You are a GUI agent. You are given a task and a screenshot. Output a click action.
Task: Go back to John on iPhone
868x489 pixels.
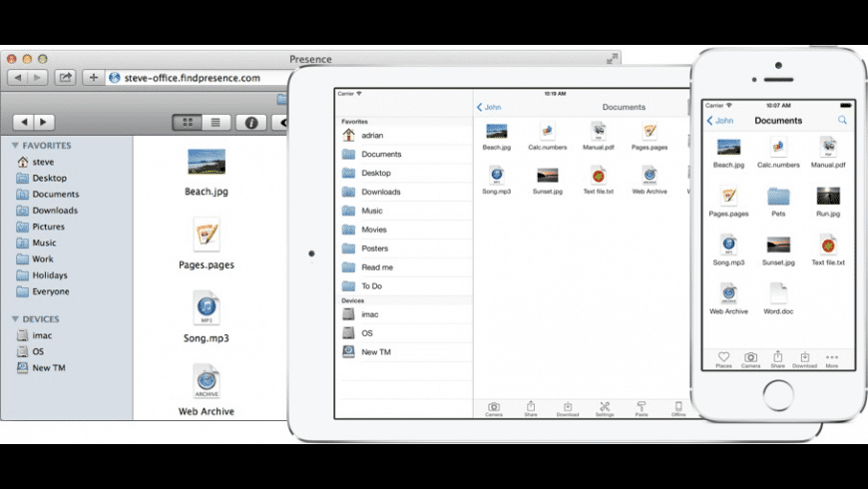coord(719,120)
